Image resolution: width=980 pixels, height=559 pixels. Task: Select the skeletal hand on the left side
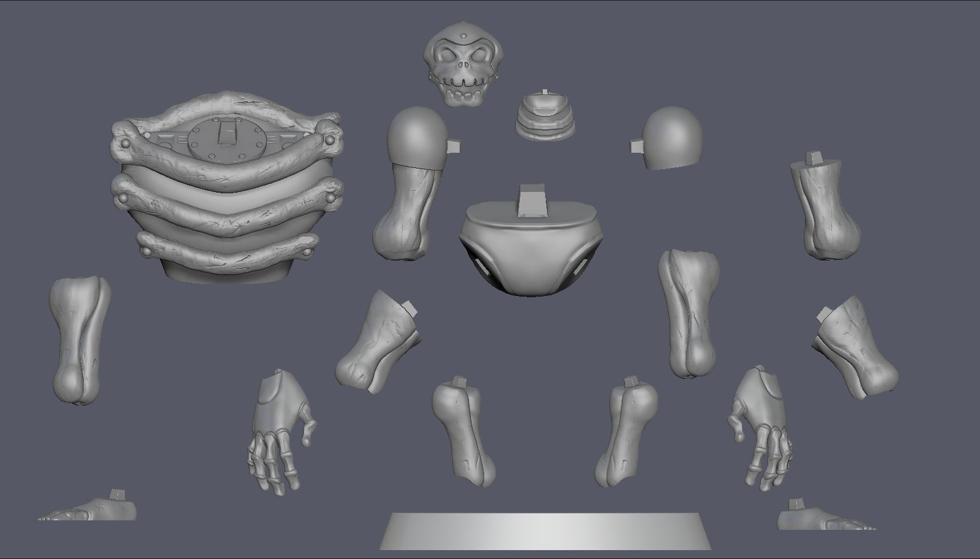coord(281,432)
